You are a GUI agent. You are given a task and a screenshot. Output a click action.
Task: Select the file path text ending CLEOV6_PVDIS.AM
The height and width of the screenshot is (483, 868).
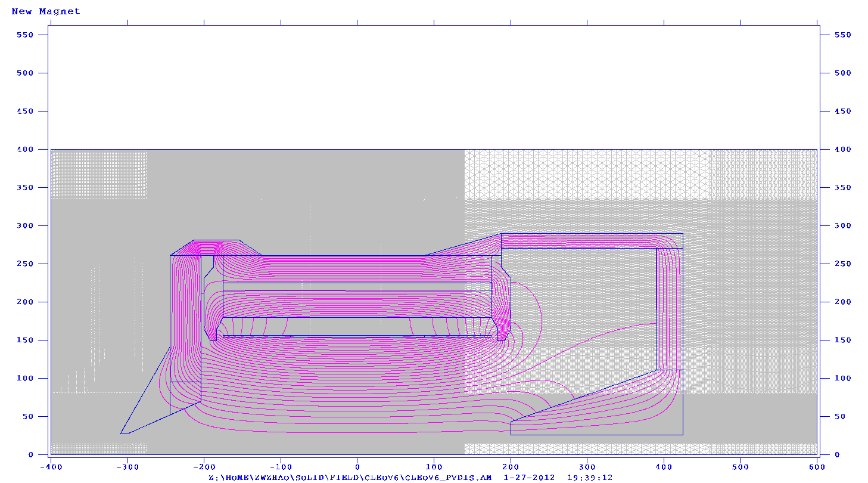350,478
